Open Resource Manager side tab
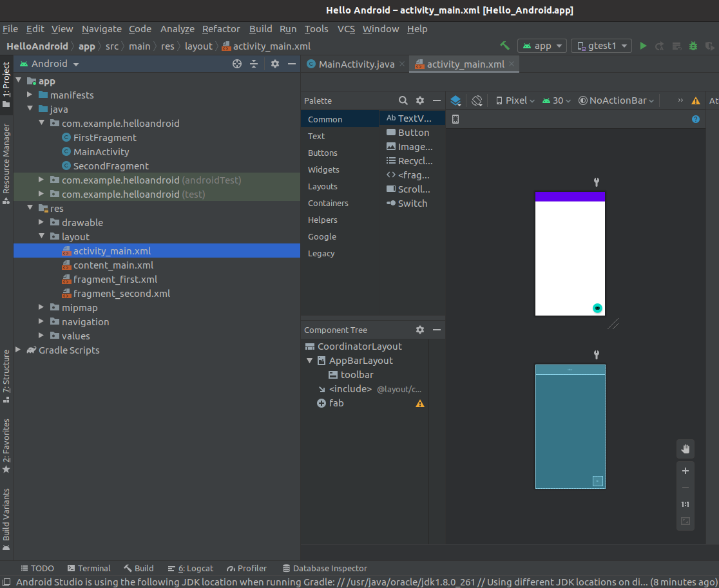This screenshot has width=719, height=588. tap(6, 164)
